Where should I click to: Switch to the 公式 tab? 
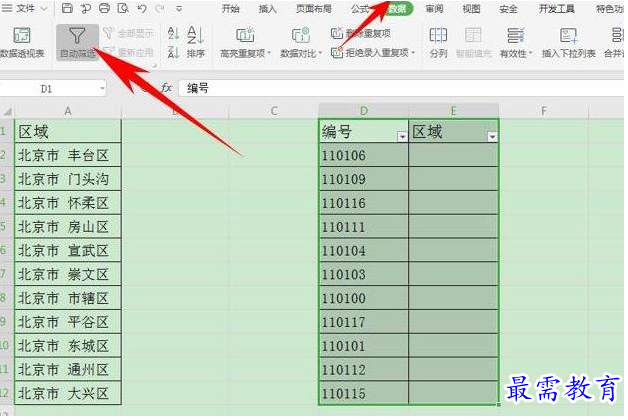(360, 9)
